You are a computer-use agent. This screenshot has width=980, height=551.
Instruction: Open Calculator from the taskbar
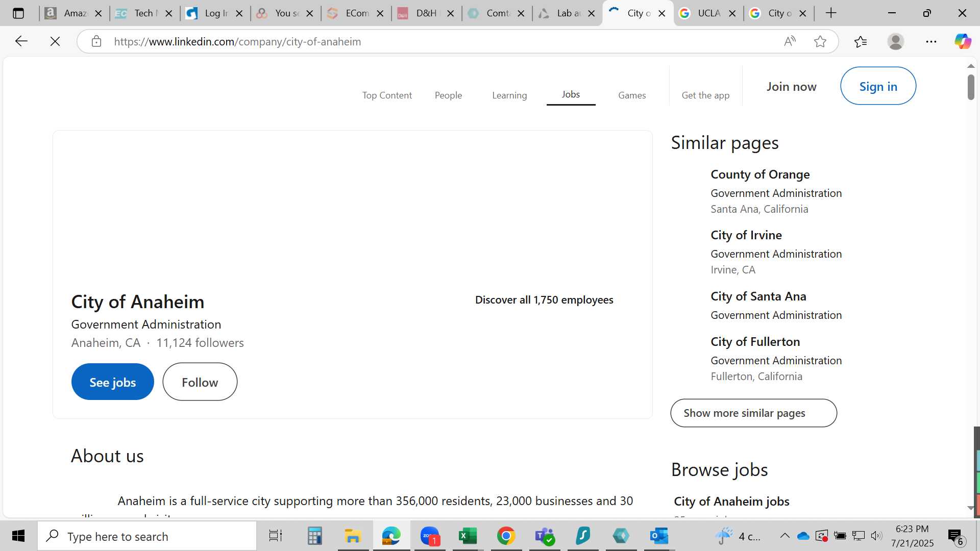click(x=314, y=536)
